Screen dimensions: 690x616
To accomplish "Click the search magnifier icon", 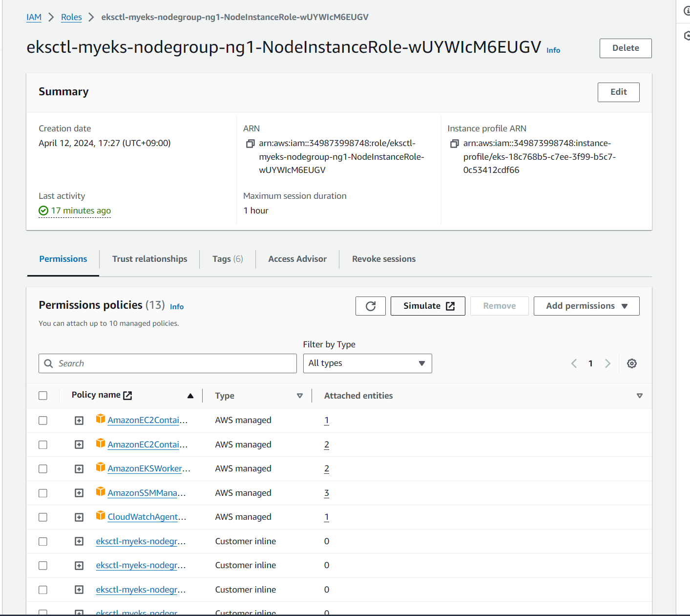I will click(48, 363).
